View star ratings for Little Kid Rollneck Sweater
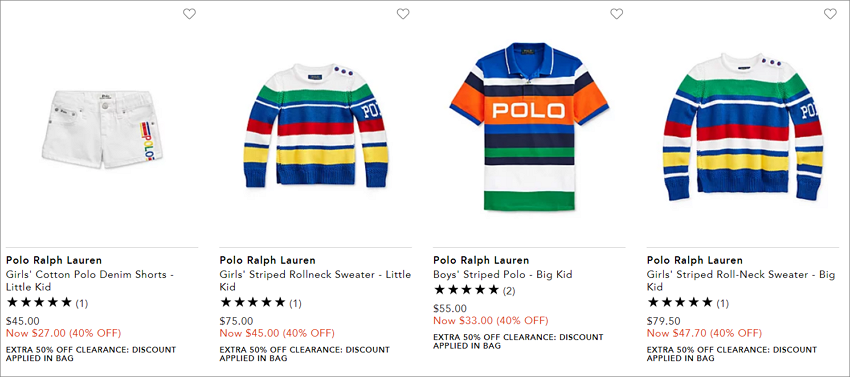Viewport: 850px width, 377px height. click(260, 303)
